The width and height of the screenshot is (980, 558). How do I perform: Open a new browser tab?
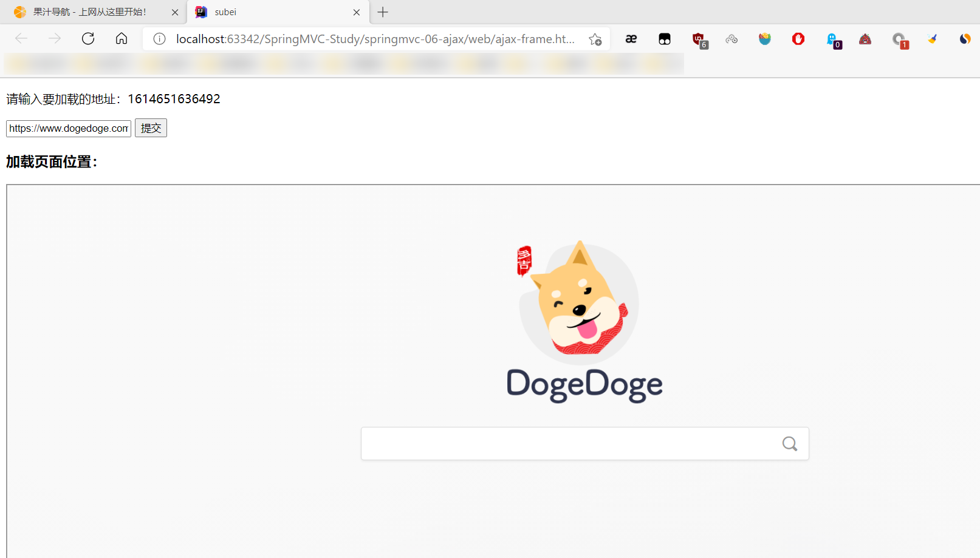[383, 12]
